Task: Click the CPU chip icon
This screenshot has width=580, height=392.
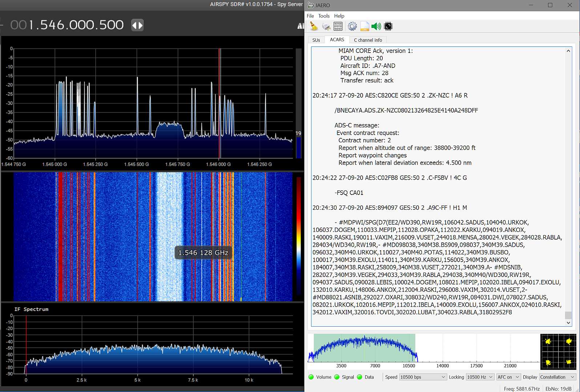Action: [x=388, y=26]
